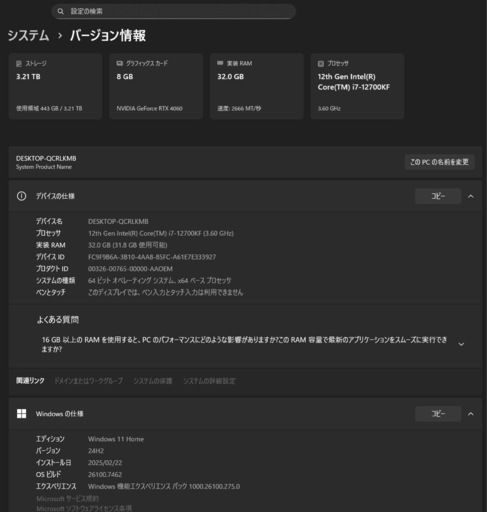
Task: Click the よくある質問 heading
Action: 58,320
